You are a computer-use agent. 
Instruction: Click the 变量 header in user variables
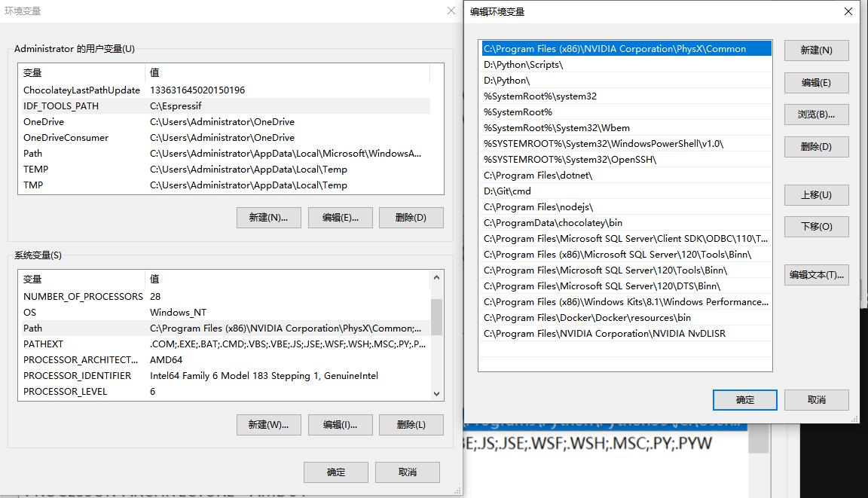82,72
